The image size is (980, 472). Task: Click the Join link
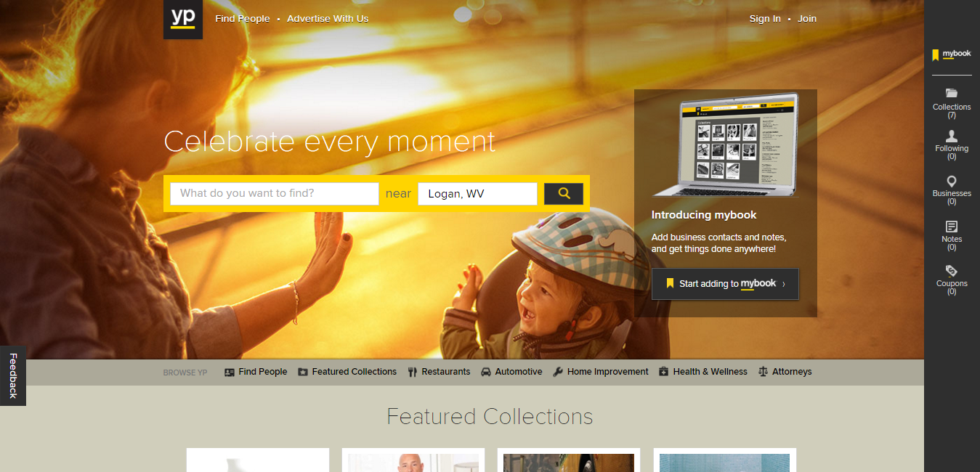coord(807,19)
